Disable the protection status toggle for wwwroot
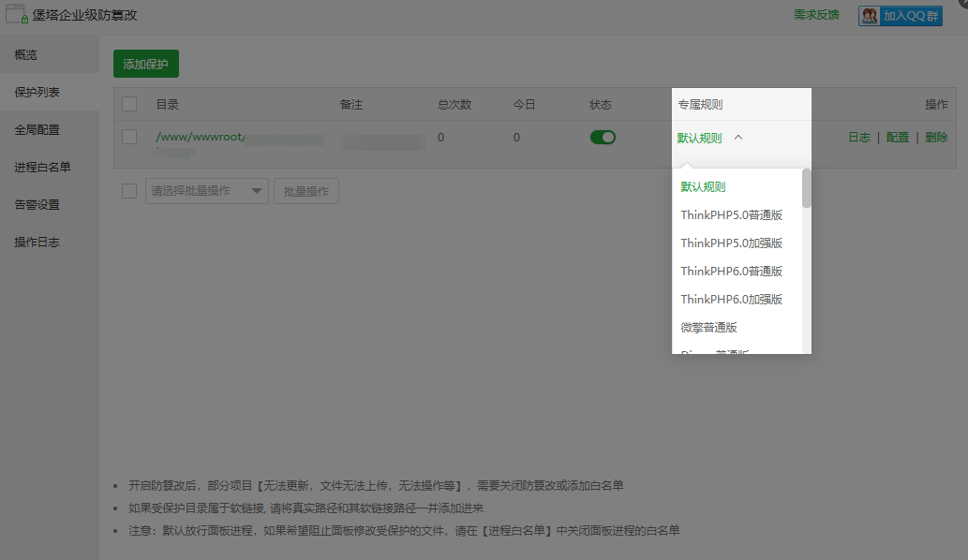968x560 pixels. 603,137
